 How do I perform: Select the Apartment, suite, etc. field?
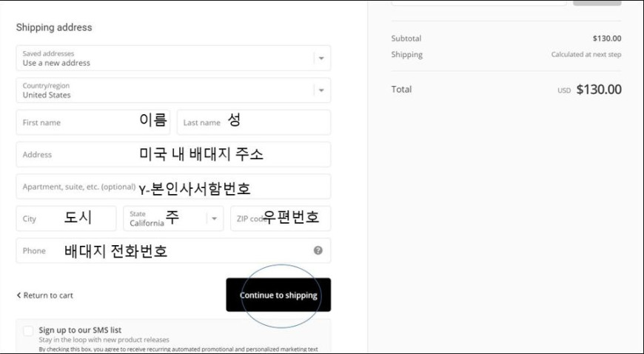[173, 186]
